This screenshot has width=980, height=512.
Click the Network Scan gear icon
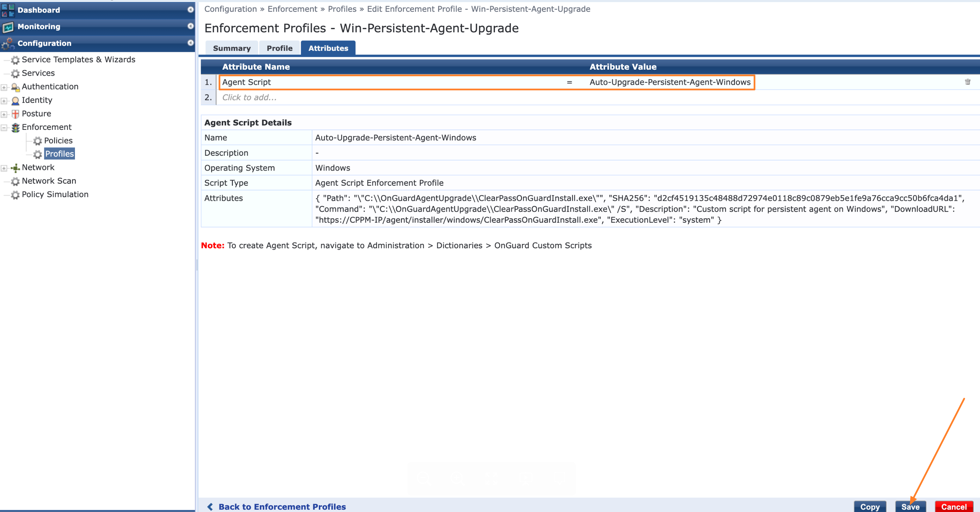(15, 181)
